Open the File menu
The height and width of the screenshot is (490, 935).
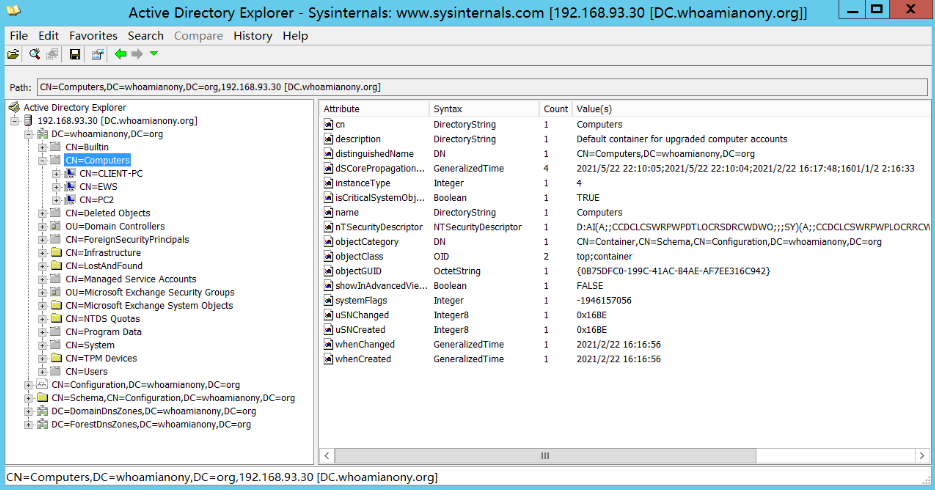coord(18,36)
